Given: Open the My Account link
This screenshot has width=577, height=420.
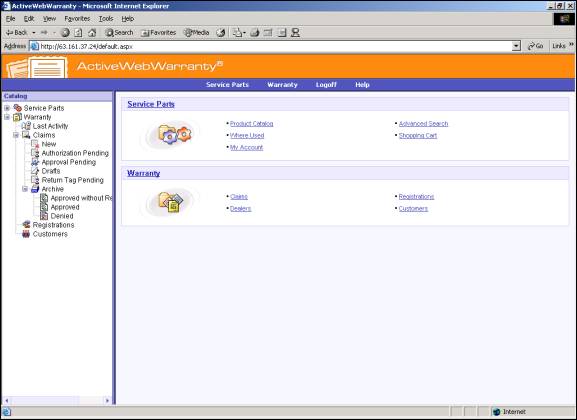Looking at the screenshot, I should tap(247, 148).
